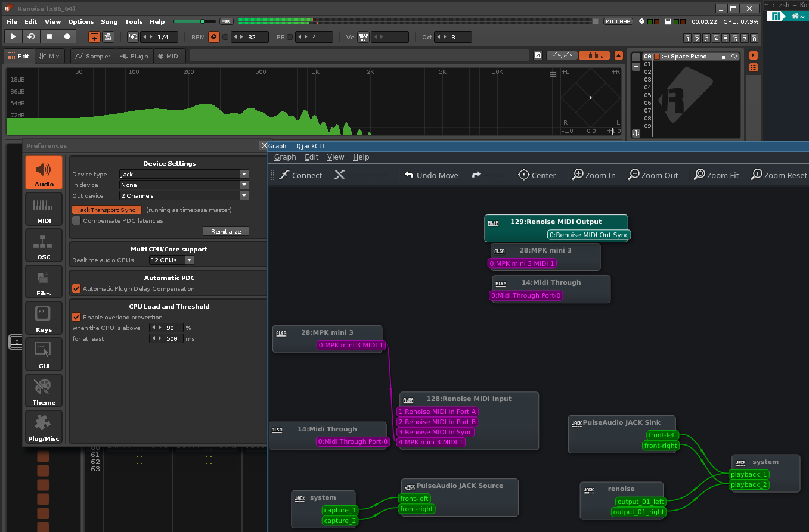Image resolution: width=809 pixels, height=532 pixels.
Task: Uncheck Automatic Plugin Delay Compensation
Action: point(76,288)
